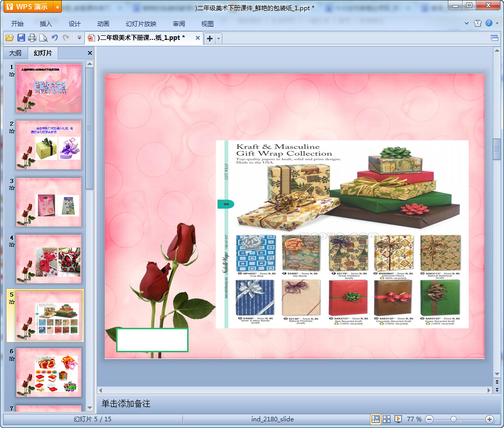Close the current document tab
The image size is (504, 428).
coord(198,38)
